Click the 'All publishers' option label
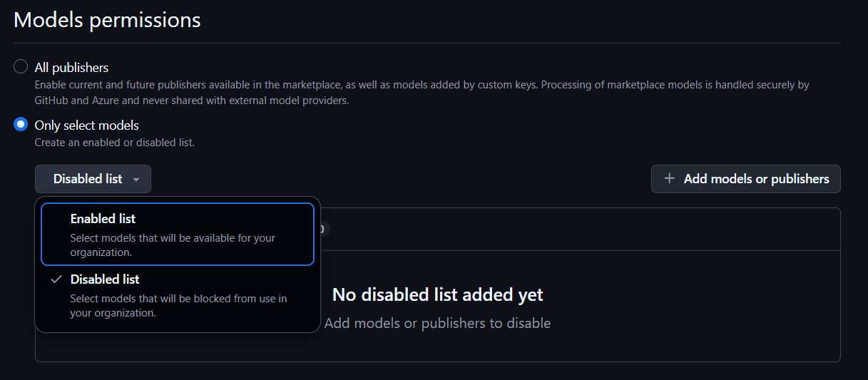The image size is (868, 380). coord(71,68)
